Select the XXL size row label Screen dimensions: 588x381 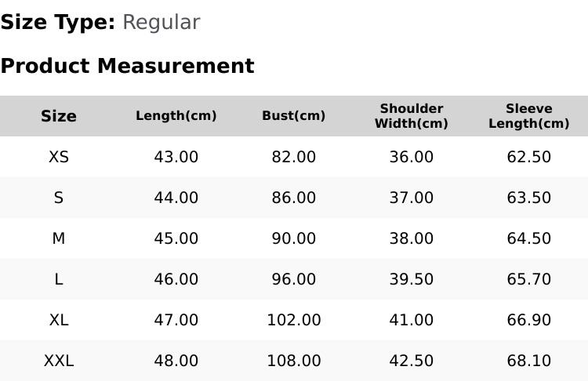click(x=59, y=361)
